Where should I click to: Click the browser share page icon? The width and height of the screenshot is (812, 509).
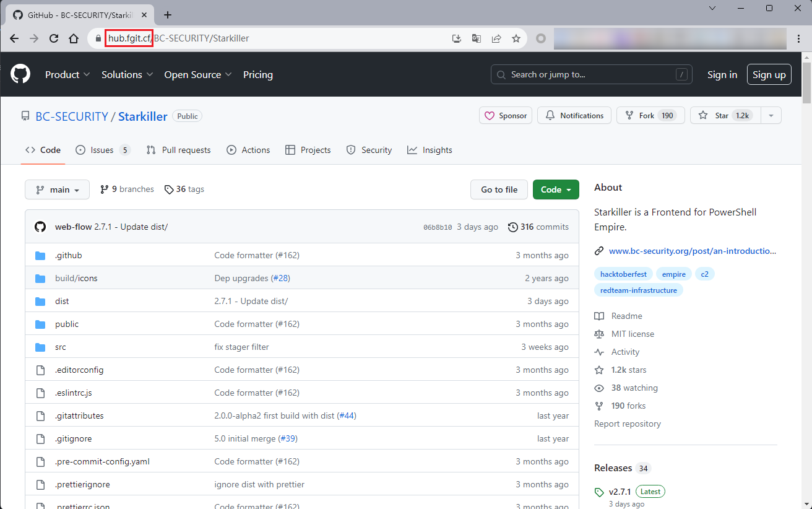(x=496, y=38)
